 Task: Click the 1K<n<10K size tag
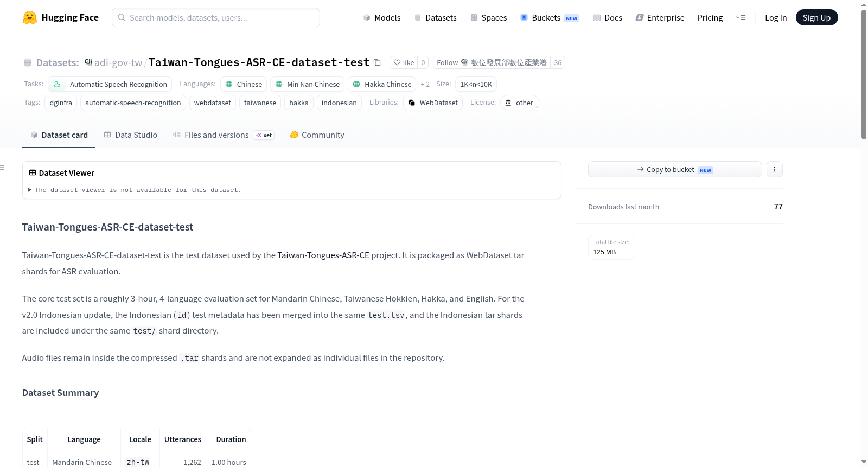pos(476,84)
